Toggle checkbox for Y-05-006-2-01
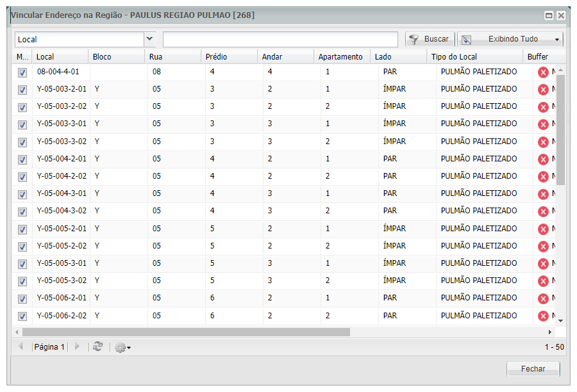Image resolution: width=577 pixels, height=392 pixels. pos(22,299)
